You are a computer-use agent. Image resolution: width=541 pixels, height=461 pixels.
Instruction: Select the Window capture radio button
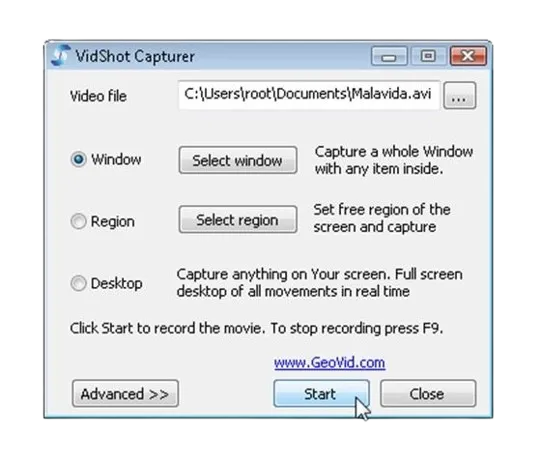tap(78, 159)
